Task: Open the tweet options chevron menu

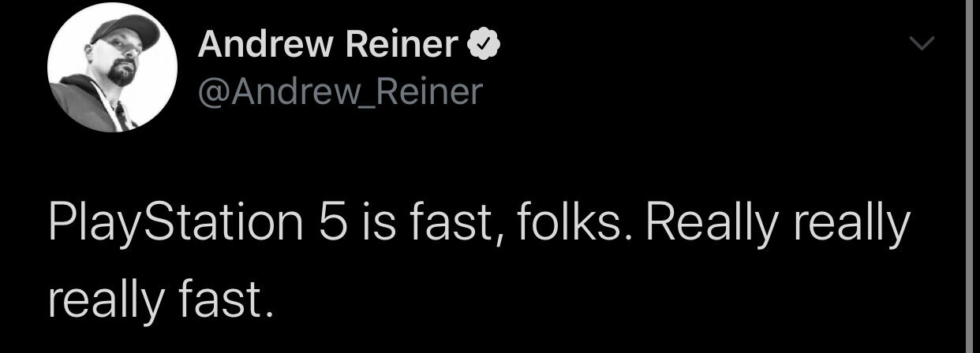Action: [921, 44]
